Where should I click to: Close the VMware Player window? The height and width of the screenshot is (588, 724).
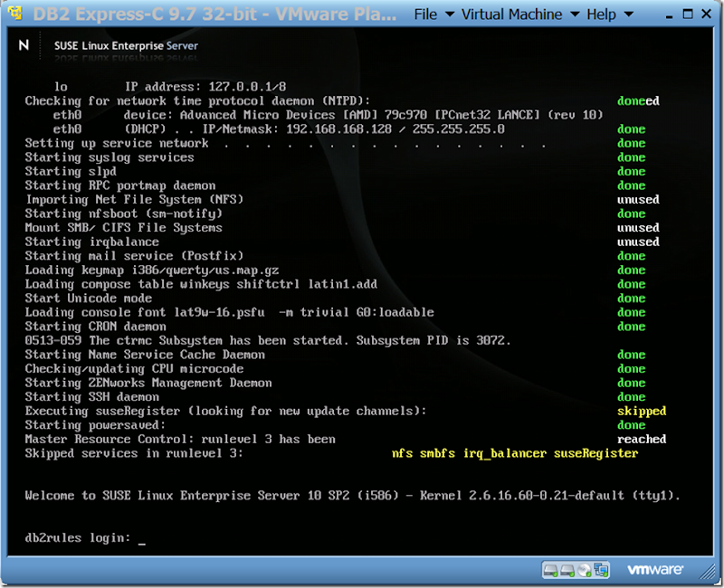pyautogui.click(x=706, y=14)
